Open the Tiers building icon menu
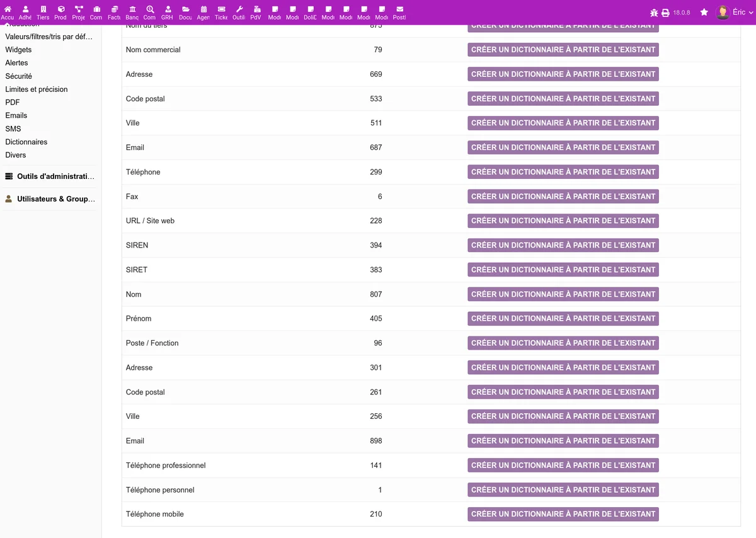The height and width of the screenshot is (538, 756). click(43, 9)
